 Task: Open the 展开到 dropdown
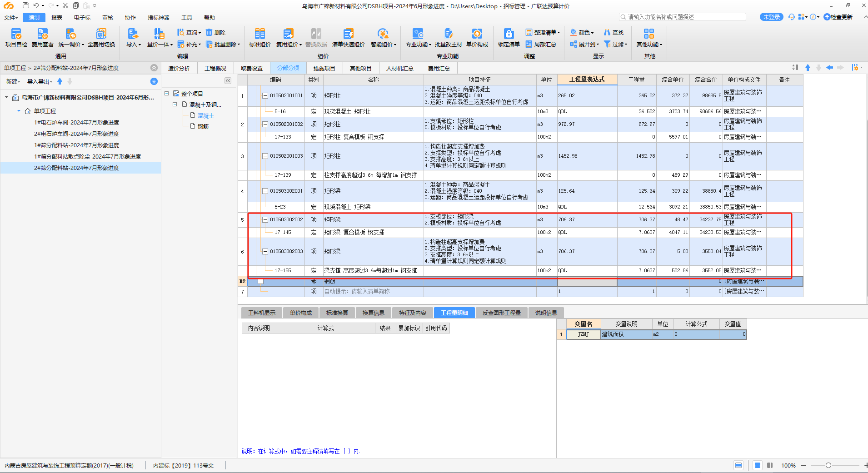click(584, 44)
